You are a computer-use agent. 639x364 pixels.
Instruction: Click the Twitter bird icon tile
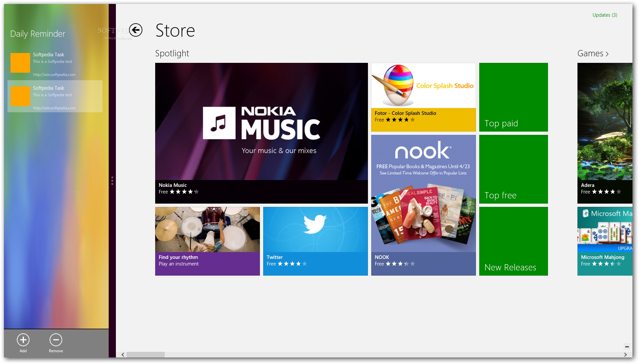[x=315, y=224]
